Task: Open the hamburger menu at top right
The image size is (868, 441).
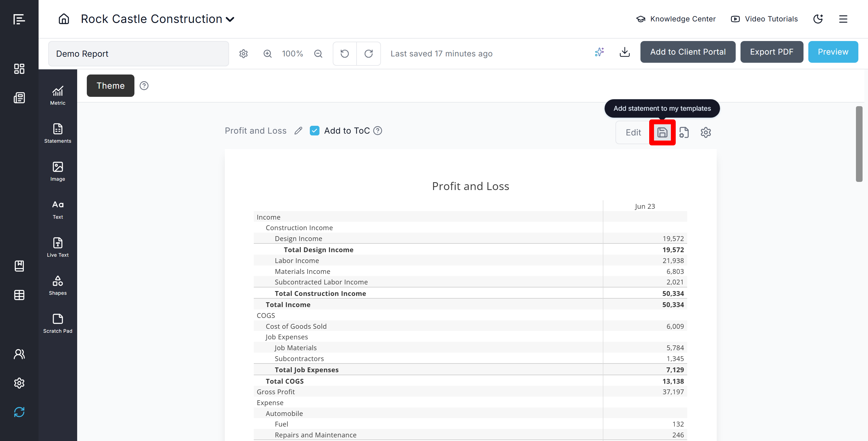Action: pyautogui.click(x=843, y=19)
